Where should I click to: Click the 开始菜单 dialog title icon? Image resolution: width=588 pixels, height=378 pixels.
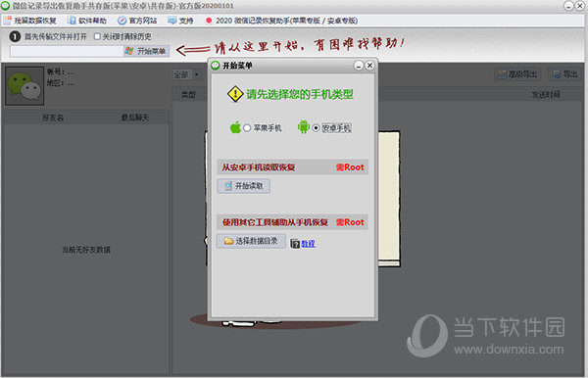(x=216, y=66)
